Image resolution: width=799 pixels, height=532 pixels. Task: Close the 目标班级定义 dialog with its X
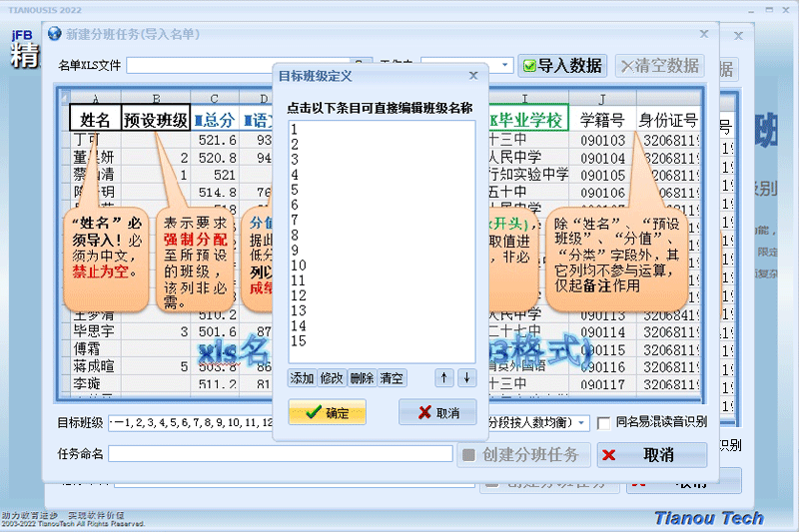(473, 75)
